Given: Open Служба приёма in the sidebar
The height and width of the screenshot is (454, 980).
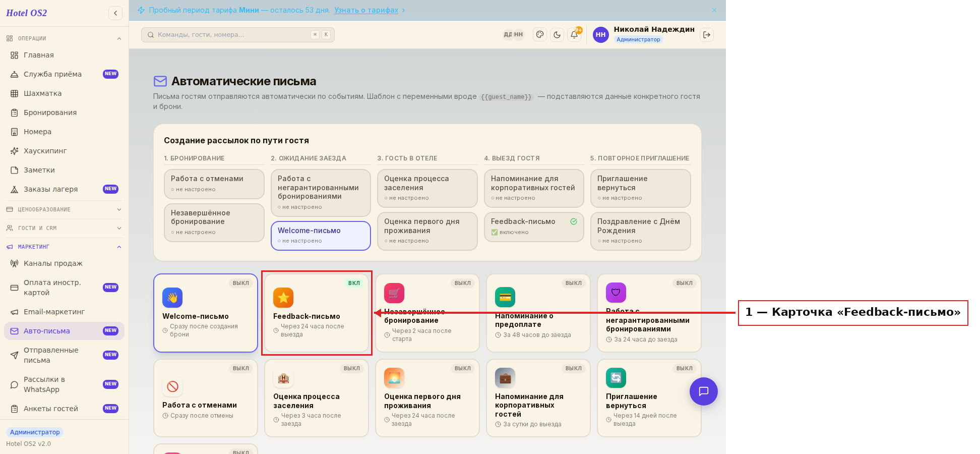Looking at the screenshot, I should click(64, 74).
